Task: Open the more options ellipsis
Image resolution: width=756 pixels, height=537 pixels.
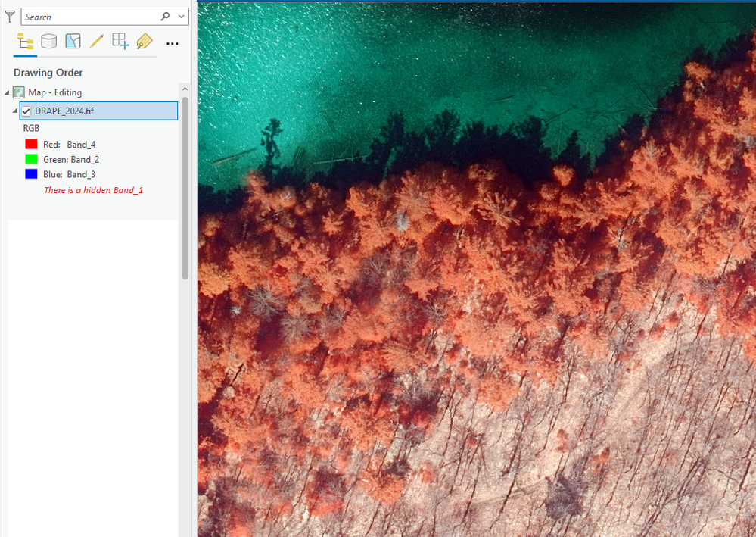Action: tap(172, 43)
